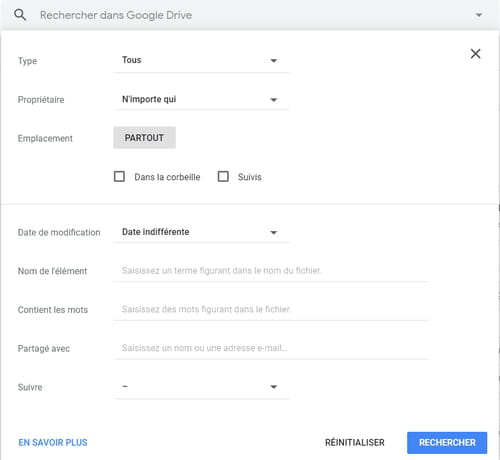This screenshot has width=500, height=460.
Task: Open the Type dropdown showing 'Tous'
Action: point(201,60)
